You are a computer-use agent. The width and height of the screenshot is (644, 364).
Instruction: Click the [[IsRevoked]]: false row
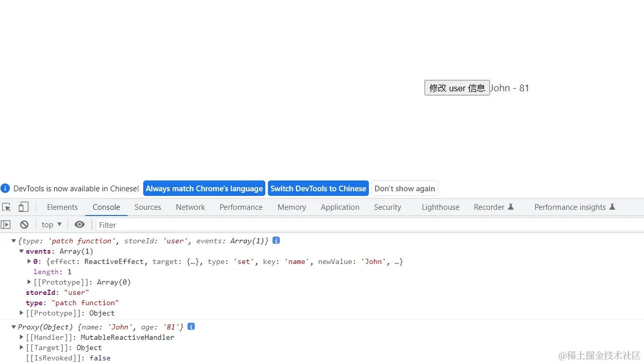pyautogui.click(x=68, y=358)
